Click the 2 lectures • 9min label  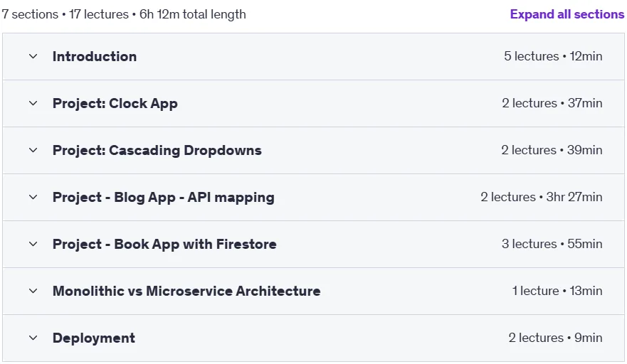click(x=555, y=338)
